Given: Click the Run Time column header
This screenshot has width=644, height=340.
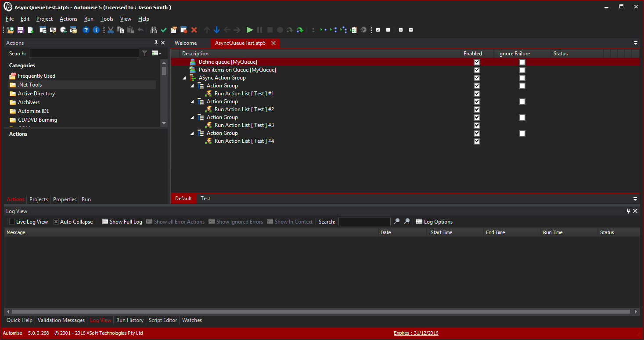Looking at the screenshot, I should click(x=569, y=232).
